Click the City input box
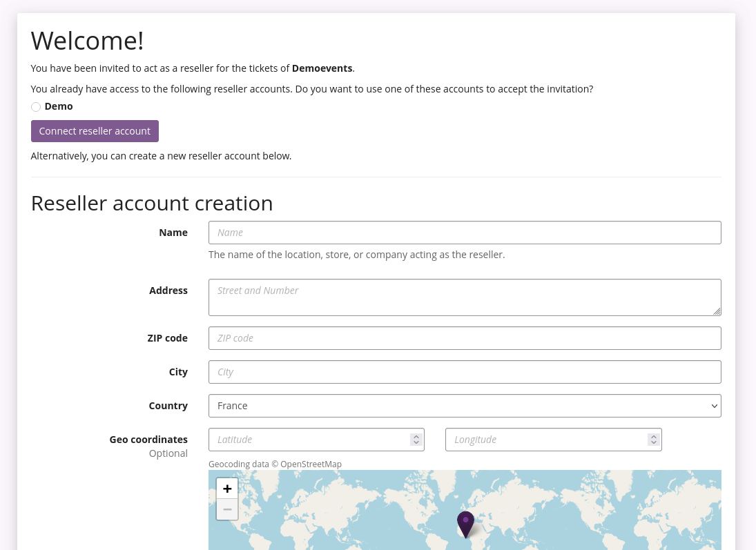Screen dimensions: 756x550 [x=464, y=372]
